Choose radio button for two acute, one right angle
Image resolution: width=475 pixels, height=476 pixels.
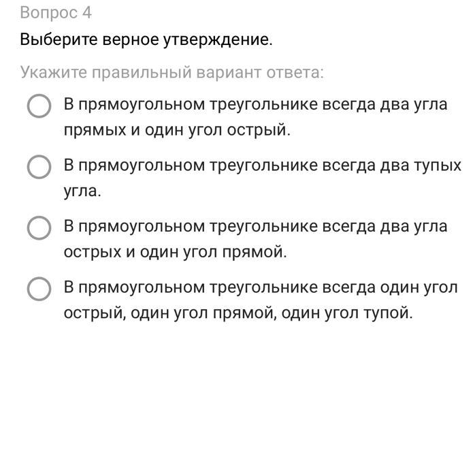(39, 227)
